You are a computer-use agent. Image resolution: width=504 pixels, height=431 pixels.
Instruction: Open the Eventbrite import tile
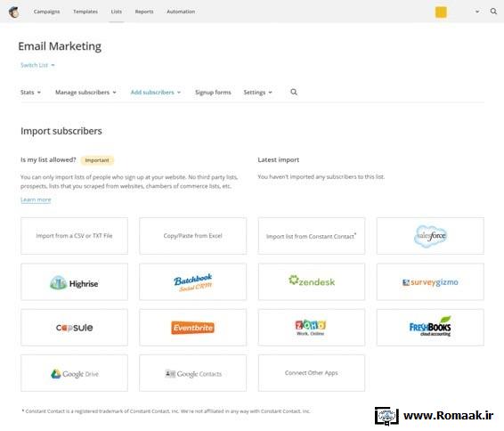click(193, 328)
